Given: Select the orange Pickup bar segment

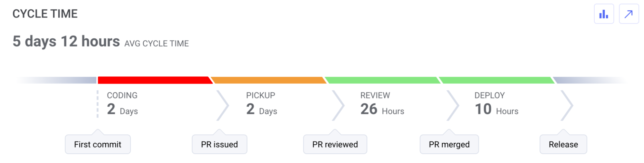Looking at the screenshot, I should (269, 80).
